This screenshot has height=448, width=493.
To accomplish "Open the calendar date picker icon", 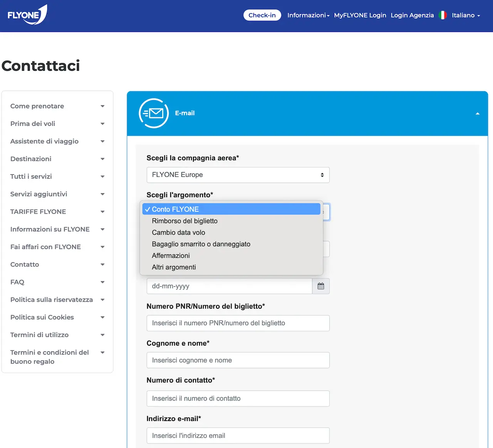I will [x=321, y=286].
